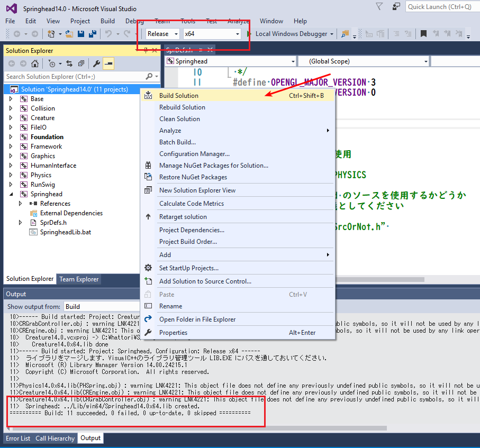Open the Error List tab
This screenshot has width=480, height=448.
point(18,438)
